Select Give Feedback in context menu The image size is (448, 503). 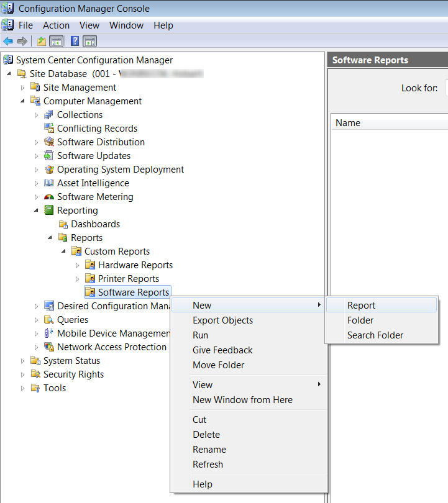coord(249,350)
